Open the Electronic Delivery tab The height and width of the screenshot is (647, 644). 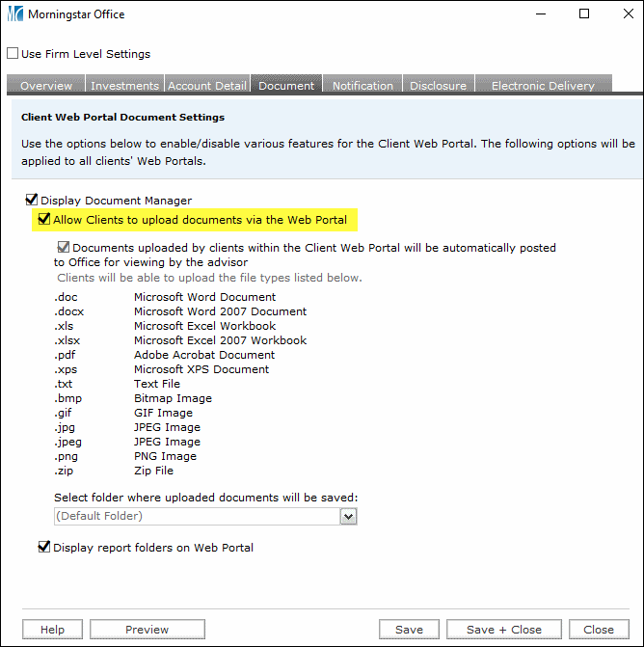[543, 86]
